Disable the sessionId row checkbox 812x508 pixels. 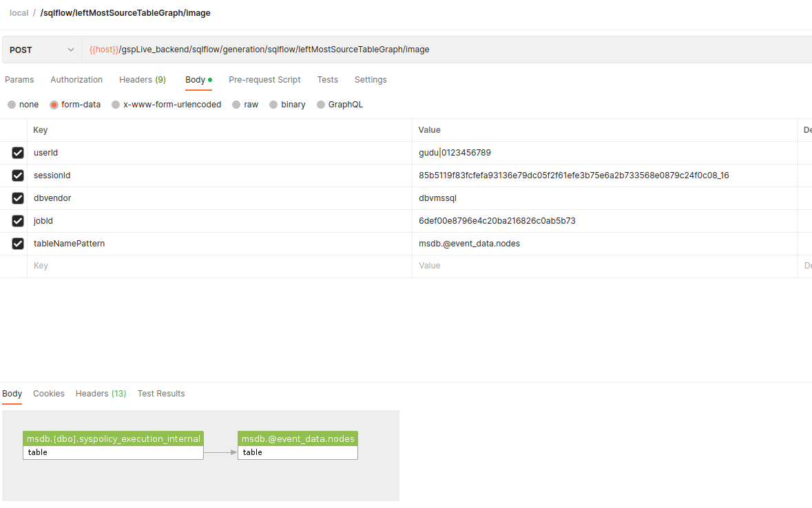18,176
